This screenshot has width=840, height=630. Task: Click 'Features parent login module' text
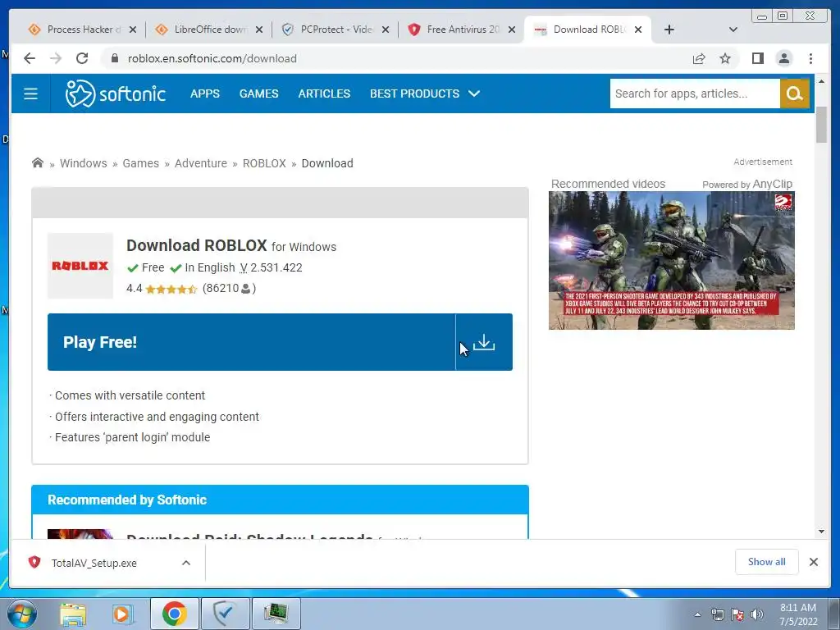pos(132,438)
